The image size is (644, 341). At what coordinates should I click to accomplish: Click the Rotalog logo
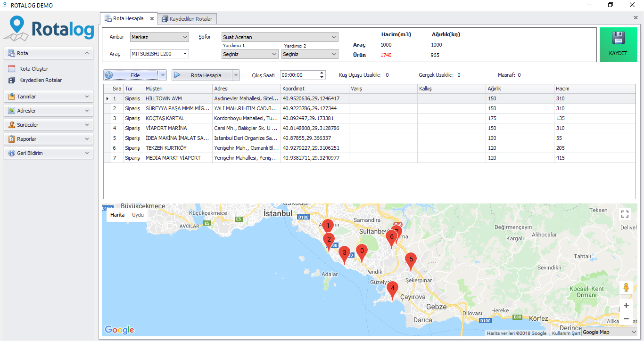(x=49, y=28)
